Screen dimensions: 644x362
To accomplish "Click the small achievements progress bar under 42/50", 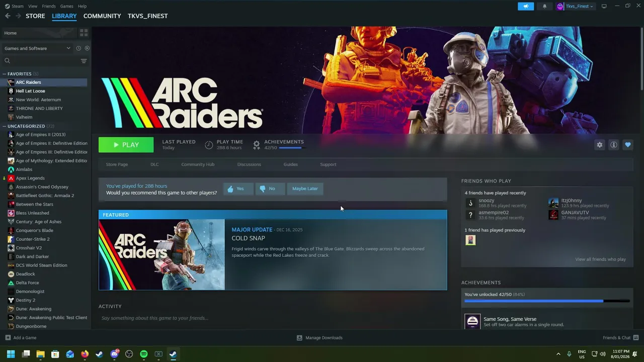I will coord(291,148).
